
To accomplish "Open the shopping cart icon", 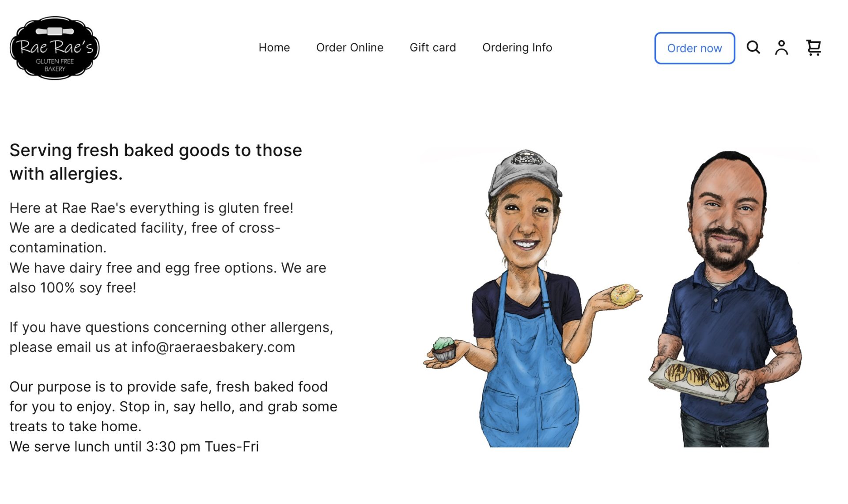I will pyautogui.click(x=814, y=47).
